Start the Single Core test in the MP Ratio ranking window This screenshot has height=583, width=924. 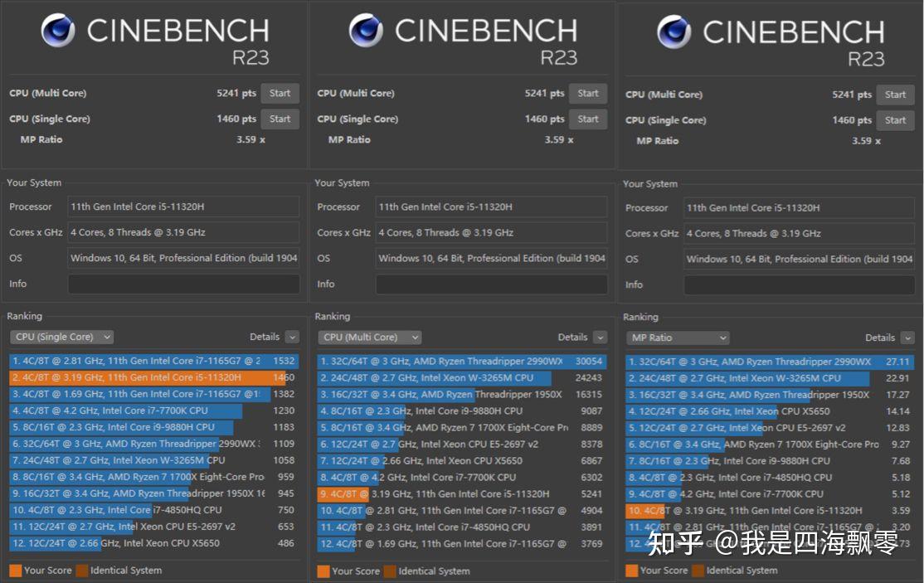(895, 120)
